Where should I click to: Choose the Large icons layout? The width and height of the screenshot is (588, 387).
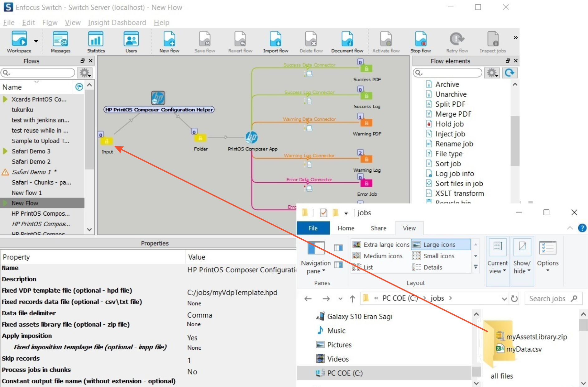point(441,245)
